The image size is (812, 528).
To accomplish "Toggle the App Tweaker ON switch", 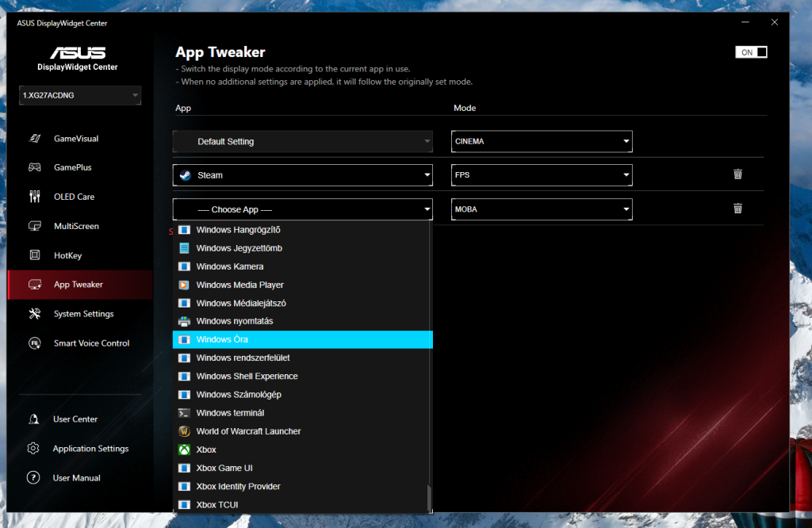I will pyautogui.click(x=751, y=52).
